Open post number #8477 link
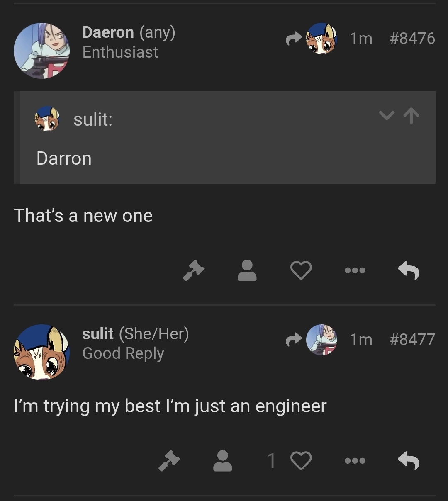448x501 pixels. click(x=412, y=340)
